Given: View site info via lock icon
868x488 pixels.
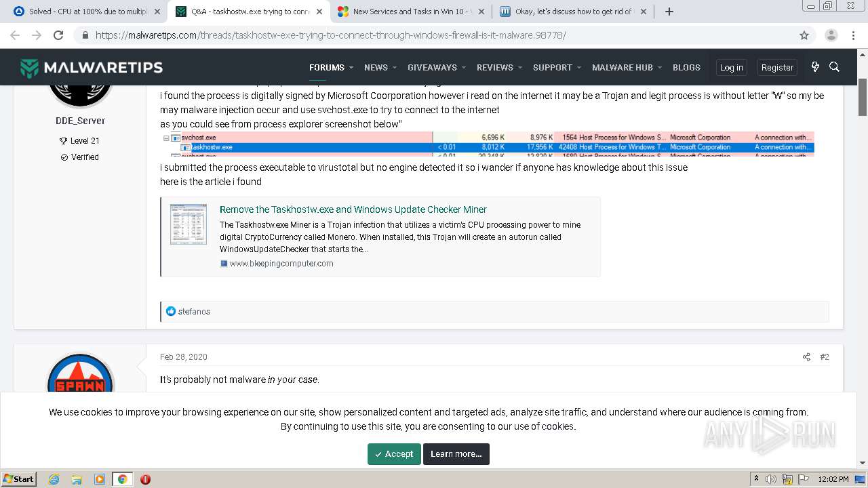Looking at the screenshot, I should click(x=85, y=35).
